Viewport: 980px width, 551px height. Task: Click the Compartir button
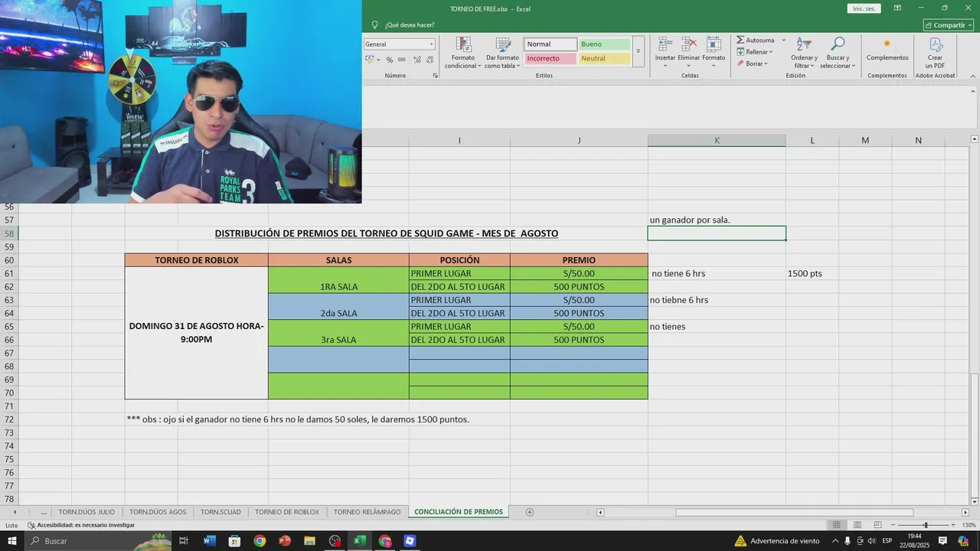949,24
